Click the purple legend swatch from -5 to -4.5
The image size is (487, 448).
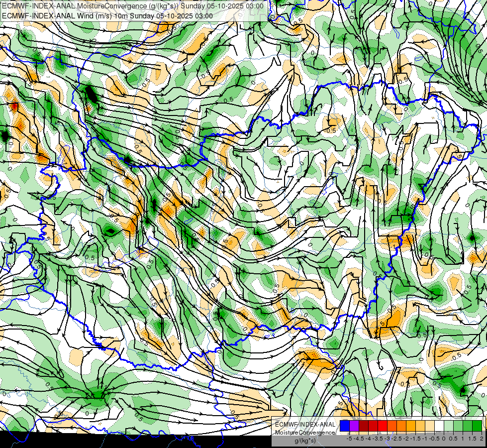(354, 426)
